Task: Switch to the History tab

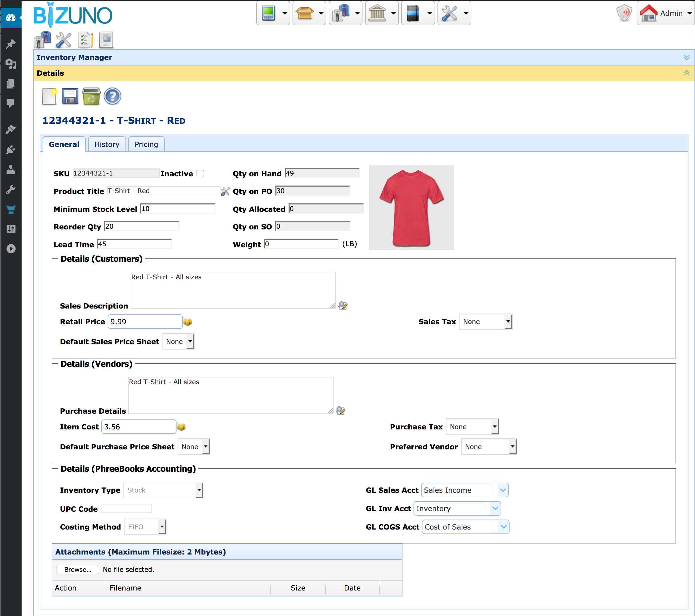Action: (107, 144)
